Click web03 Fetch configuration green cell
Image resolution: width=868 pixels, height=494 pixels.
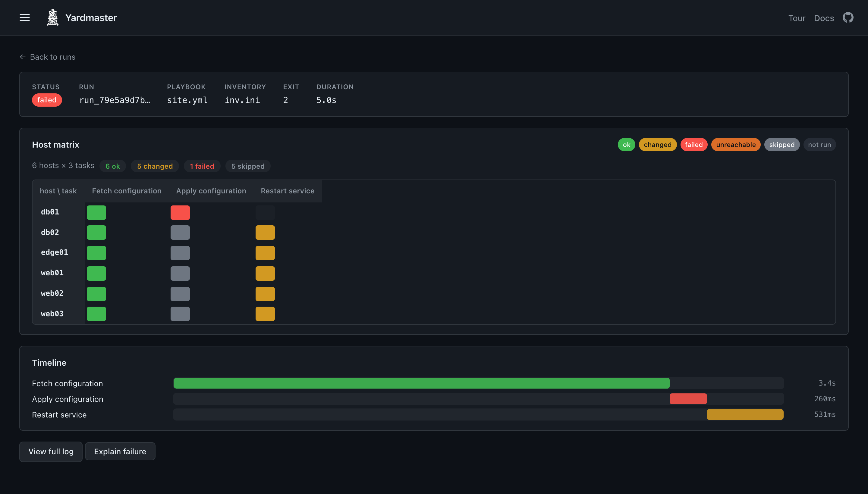[96, 314]
